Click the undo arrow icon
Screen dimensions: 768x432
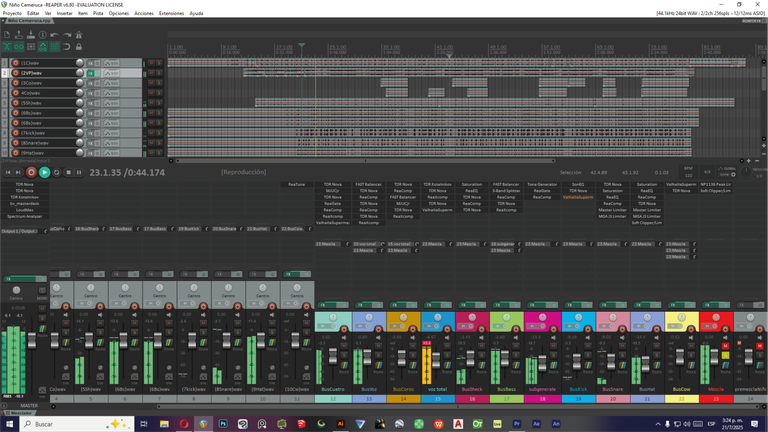pos(54,35)
